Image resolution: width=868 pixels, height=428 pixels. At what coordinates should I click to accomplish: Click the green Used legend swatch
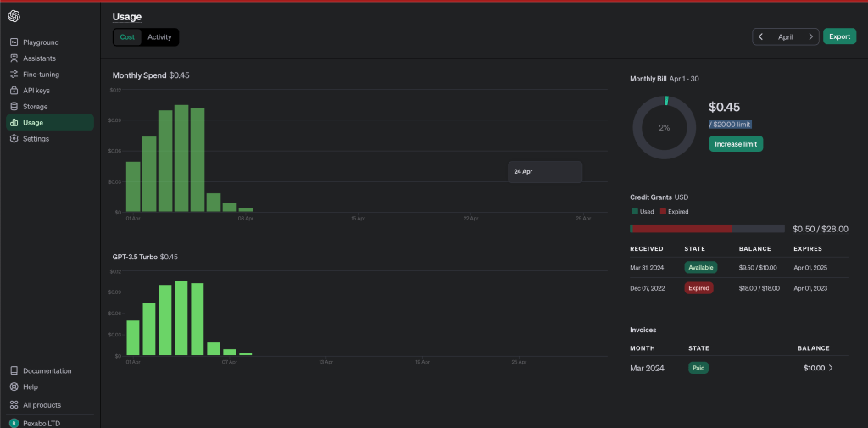[634, 212]
